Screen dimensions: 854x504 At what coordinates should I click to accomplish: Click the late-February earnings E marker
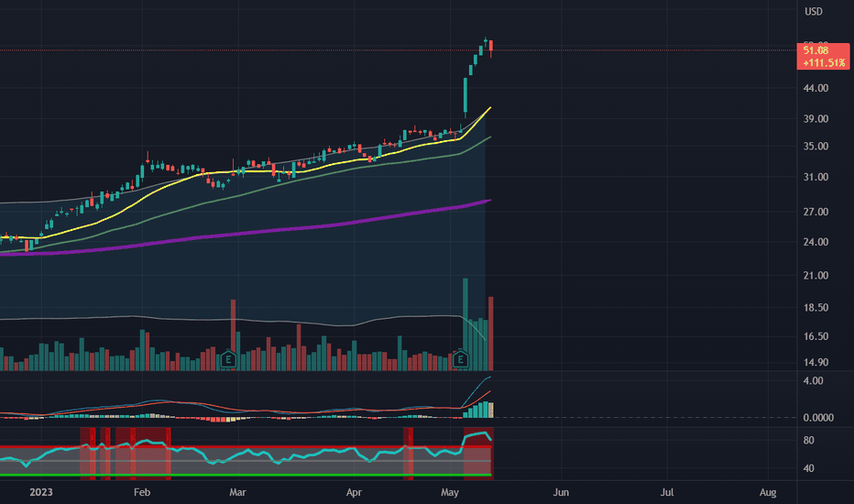(x=228, y=359)
